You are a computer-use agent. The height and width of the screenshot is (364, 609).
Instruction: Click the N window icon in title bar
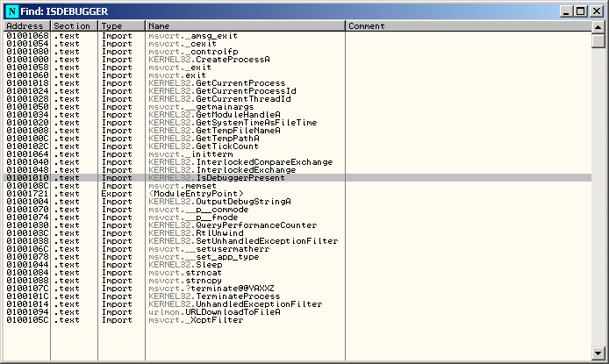[11, 11]
